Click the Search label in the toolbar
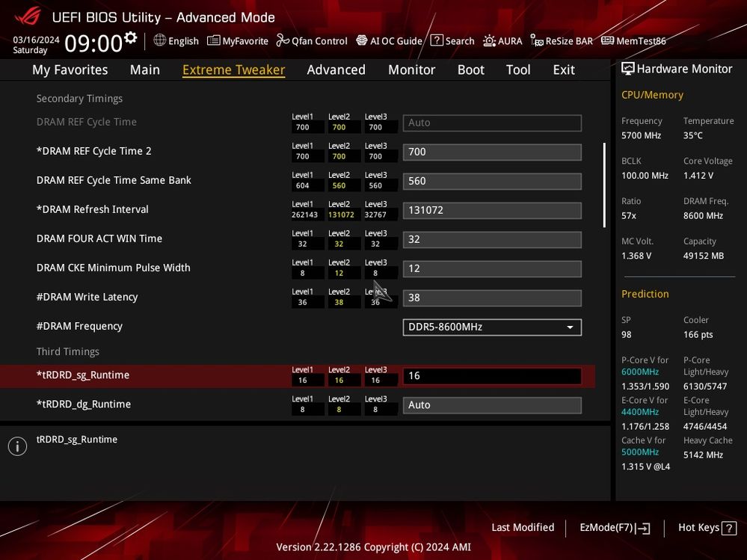Viewport: 747px width, 560px height. (x=460, y=41)
